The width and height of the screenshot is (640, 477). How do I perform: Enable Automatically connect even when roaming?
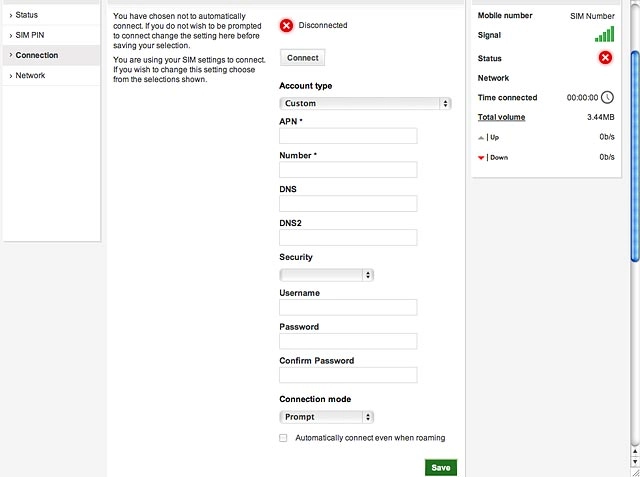pos(283,438)
